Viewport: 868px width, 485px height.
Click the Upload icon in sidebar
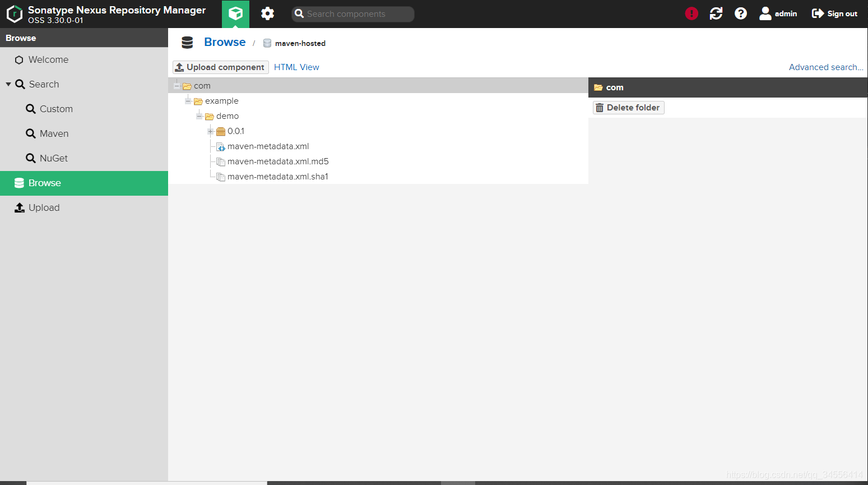pyautogui.click(x=20, y=207)
